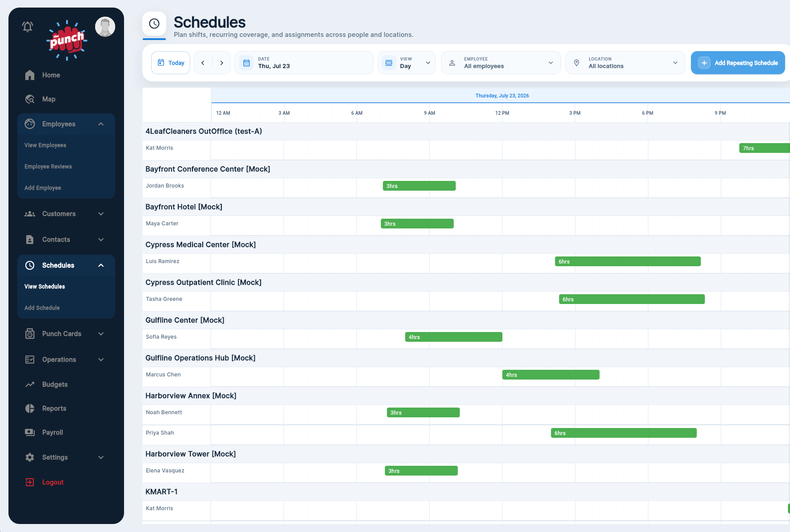Click the Logout link
The height and width of the screenshot is (532, 790).
click(53, 482)
